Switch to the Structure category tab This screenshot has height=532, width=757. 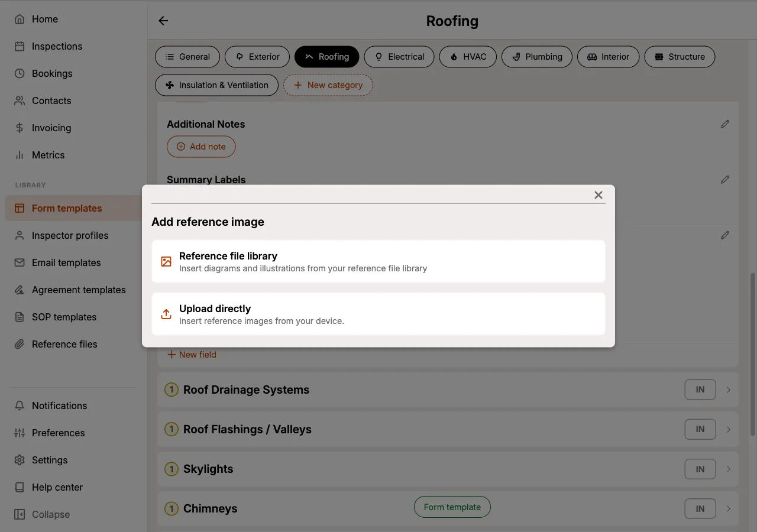pyautogui.click(x=680, y=57)
